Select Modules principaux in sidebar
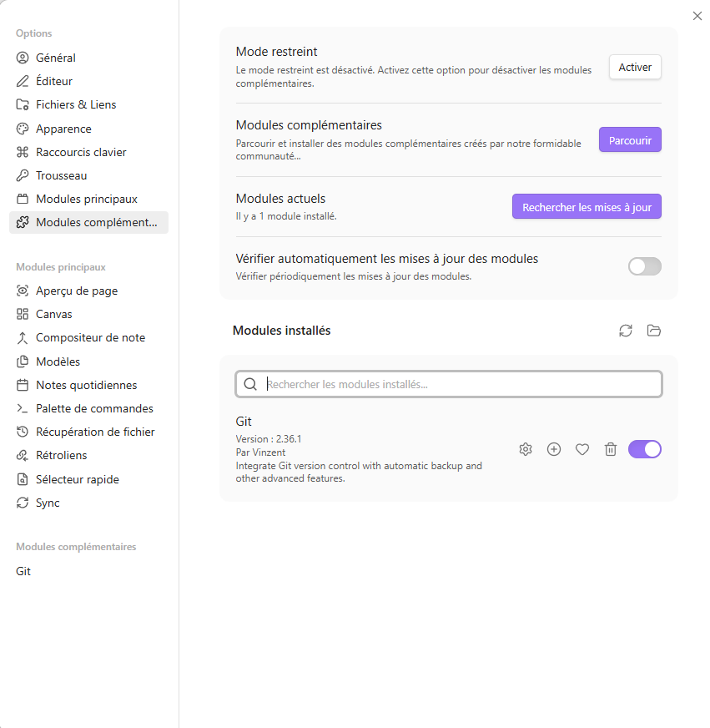Image resolution: width=710 pixels, height=728 pixels. pyautogui.click(x=86, y=199)
